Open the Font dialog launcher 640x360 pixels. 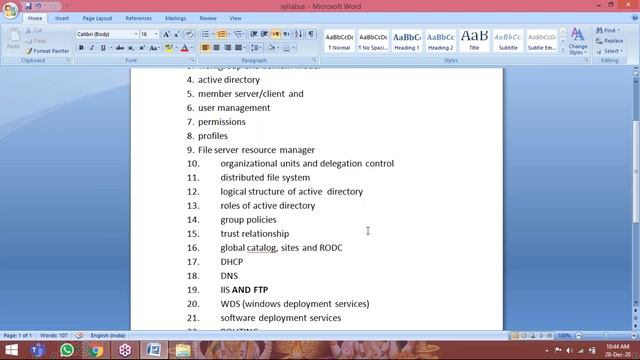(192, 60)
